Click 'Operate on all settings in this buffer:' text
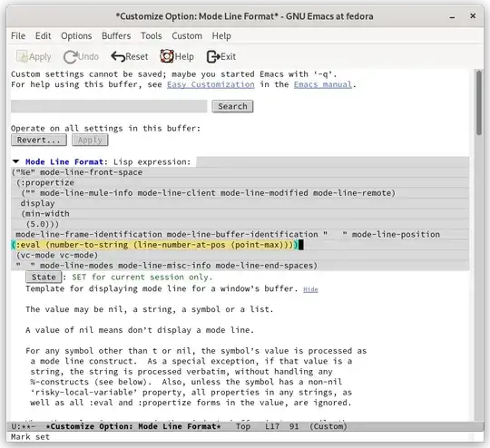The width and height of the screenshot is (490, 448). coord(105,129)
